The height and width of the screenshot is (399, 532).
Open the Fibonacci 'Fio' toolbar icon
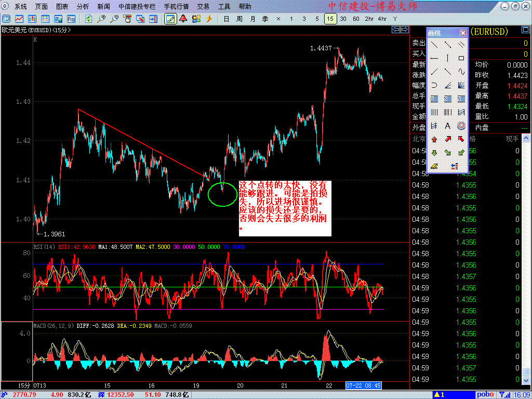point(71,19)
